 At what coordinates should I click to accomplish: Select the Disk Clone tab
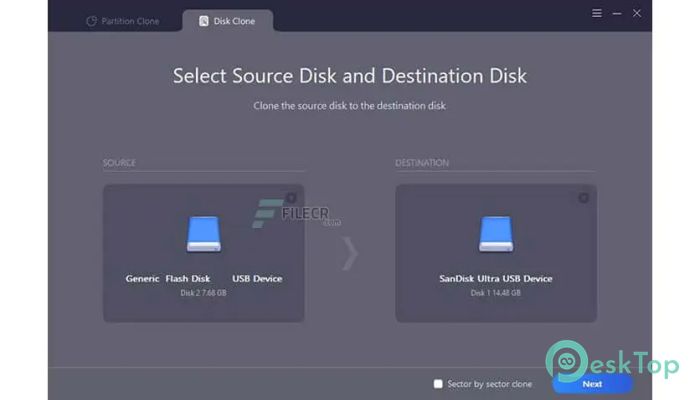[228, 21]
